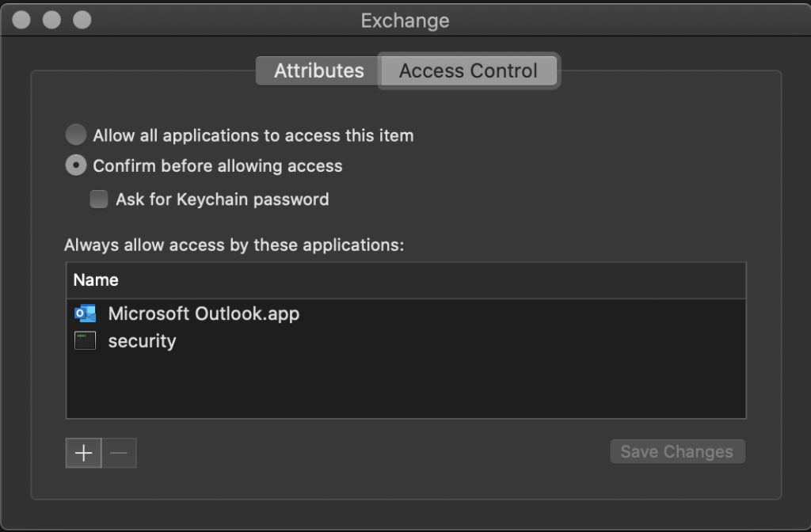Click the Microsoft Outlook app icon
Image resolution: width=811 pixels, height=532 pixels.
click(85, 313)
